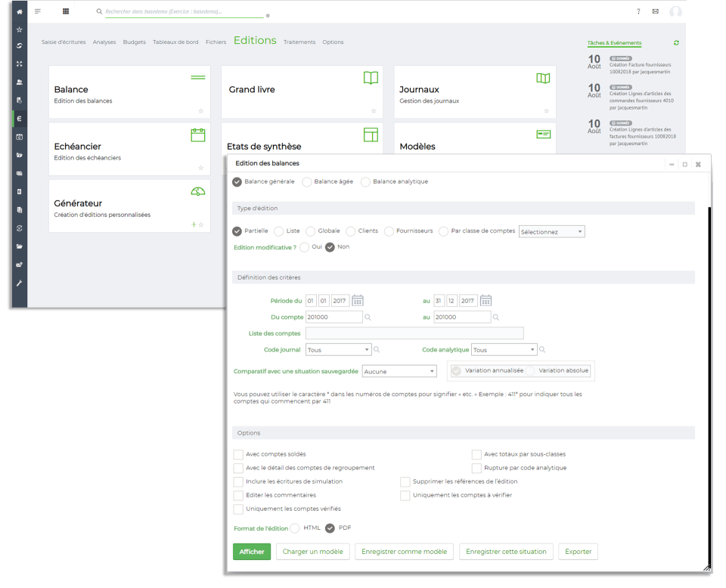Select HTML edition format
This screenshot has height=588, width=726.
pos(295,528)
